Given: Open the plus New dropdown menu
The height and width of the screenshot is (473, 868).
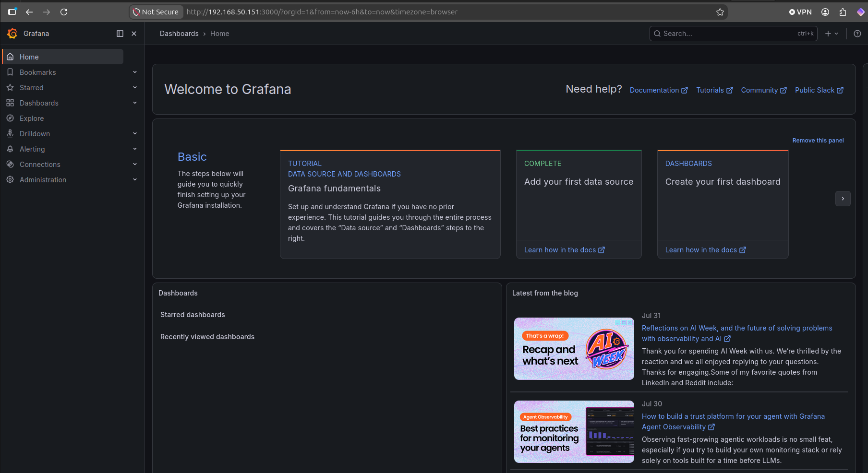Looking at the screenshot, I should (x=832, y=34).
